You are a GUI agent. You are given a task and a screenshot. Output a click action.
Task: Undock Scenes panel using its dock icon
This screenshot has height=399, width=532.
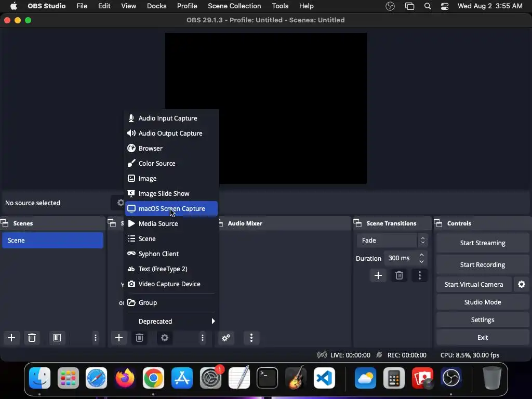tap(4, 223)
